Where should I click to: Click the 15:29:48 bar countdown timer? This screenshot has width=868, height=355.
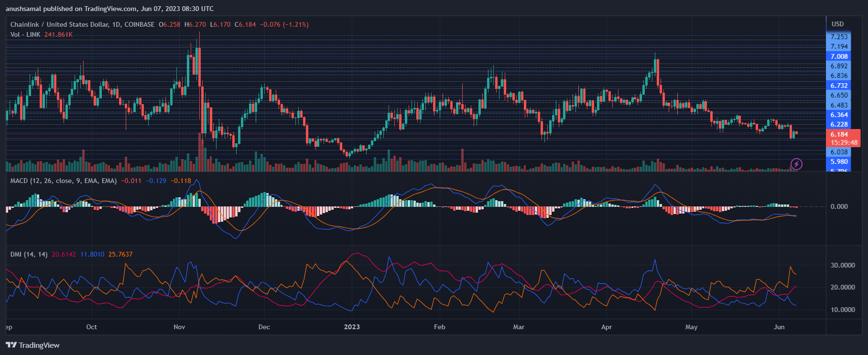[844, 142]
